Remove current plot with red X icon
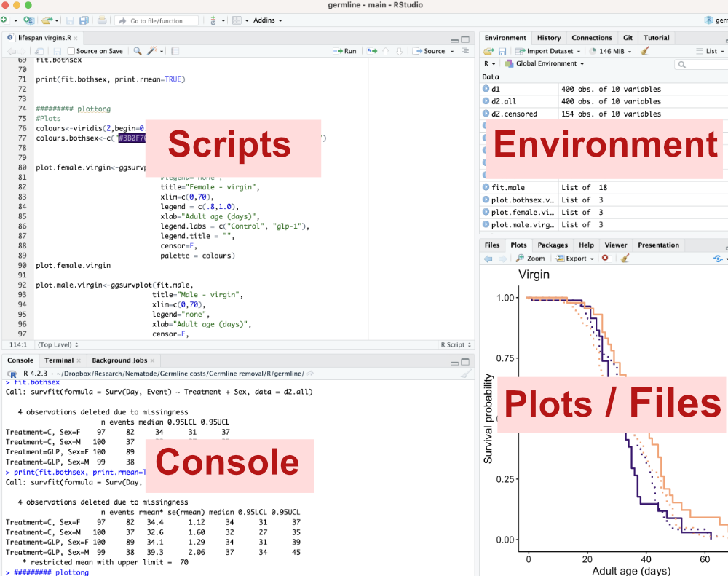This screenshot has height=576, width=728. tap(605, 259)
